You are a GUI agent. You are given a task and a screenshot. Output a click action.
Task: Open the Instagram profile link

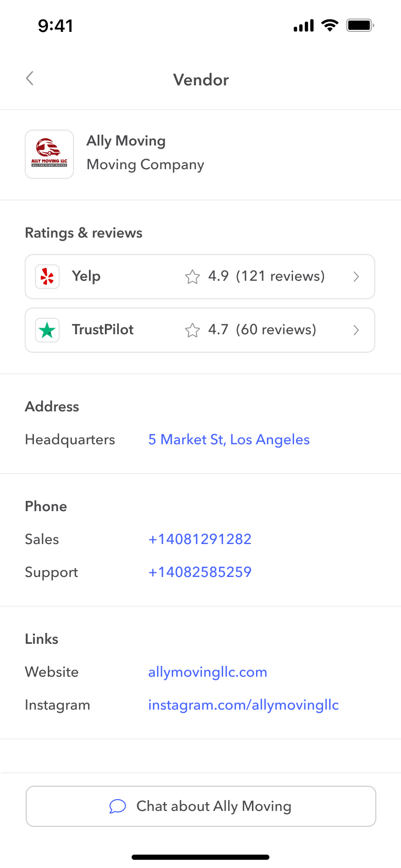pos(243,705)
